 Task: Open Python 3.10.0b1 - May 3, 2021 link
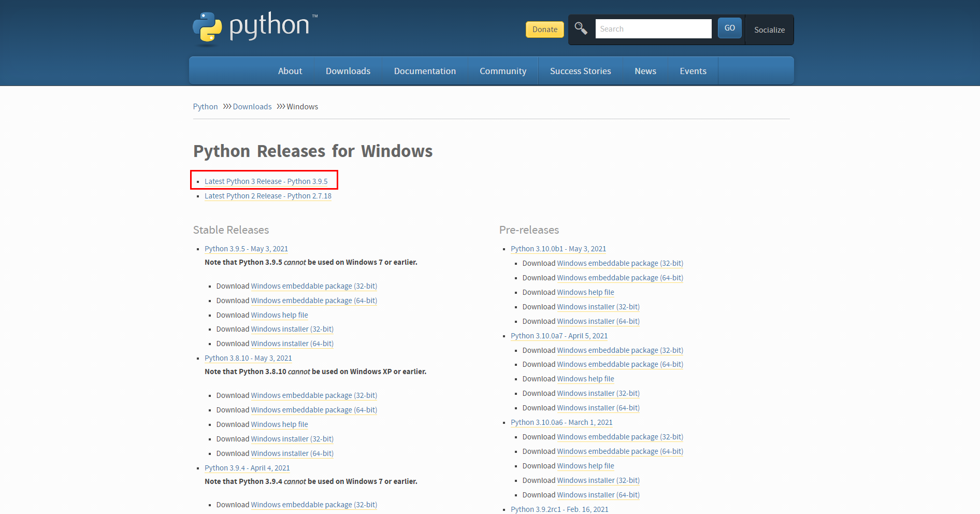click(558, 249)
